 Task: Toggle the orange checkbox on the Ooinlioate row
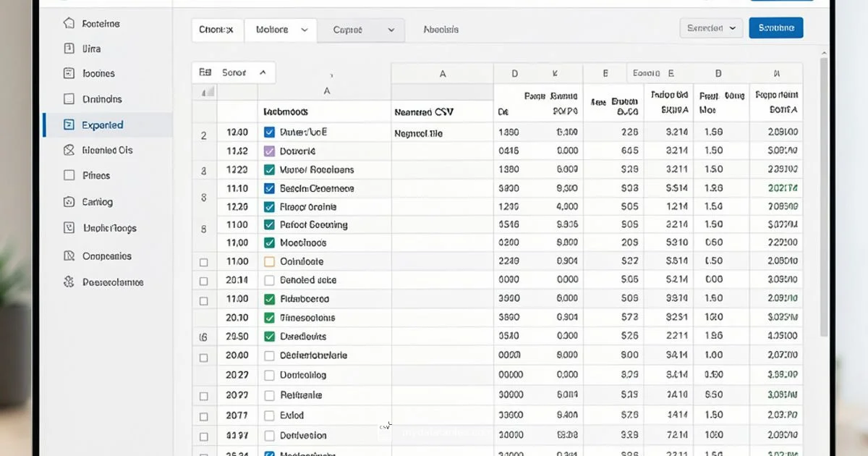tap(268, 261)
